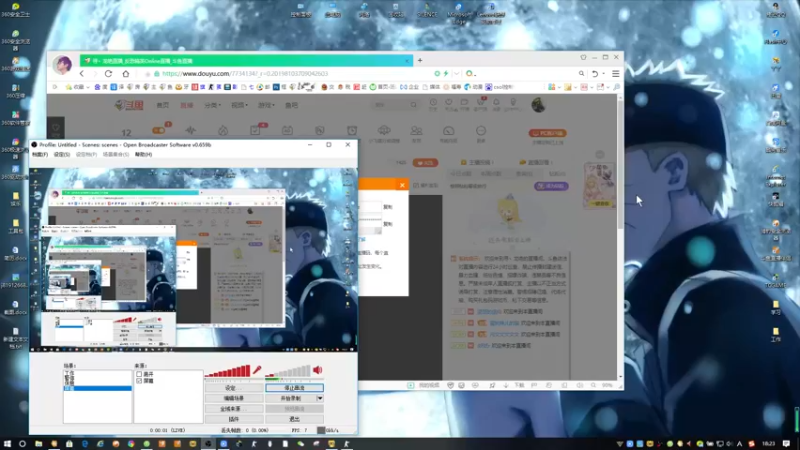This screenshot has height=450, width=800.
Task: Open the 设定(S) menu in OBS
Action: pos(62,154)
